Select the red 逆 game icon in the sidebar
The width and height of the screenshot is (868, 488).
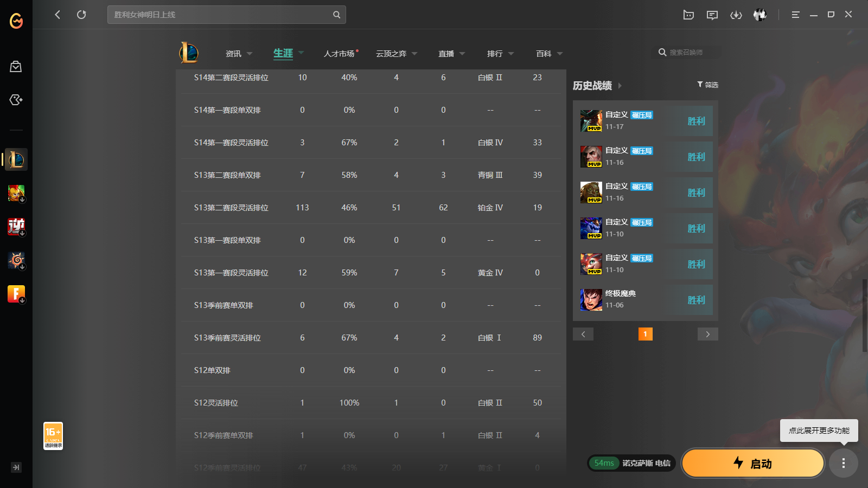(16, 227)
